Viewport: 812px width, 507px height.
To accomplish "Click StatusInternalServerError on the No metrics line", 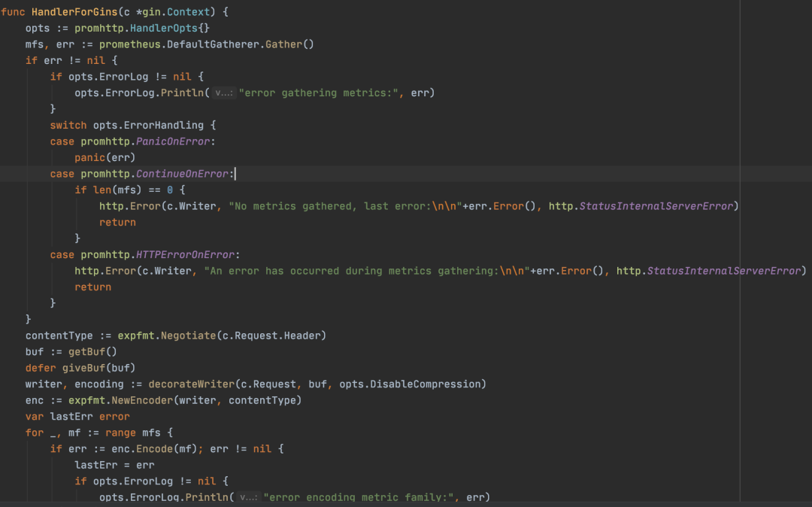I will pyautogui.click(x=656, y=206).
